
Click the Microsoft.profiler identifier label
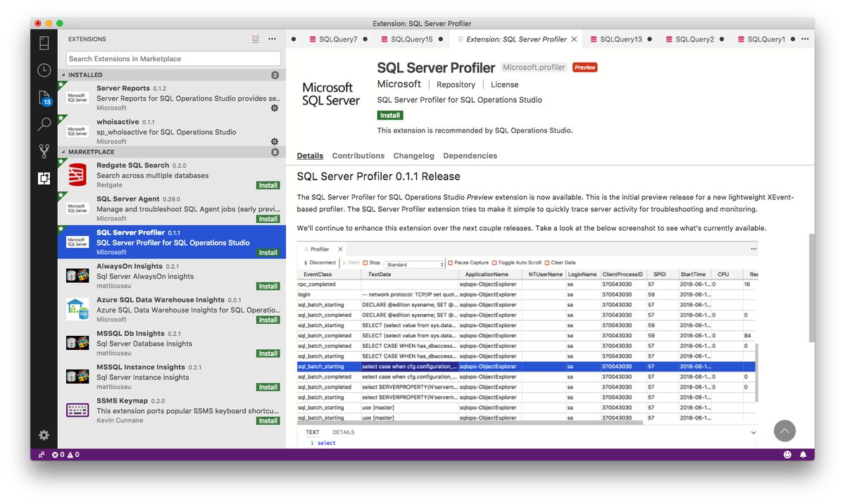[x=534, y=68]
